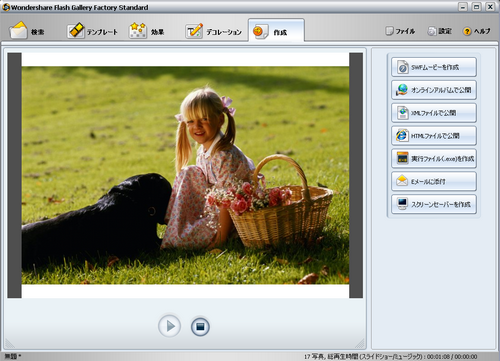Switch to the デコレーション tab

click(213, 32)
